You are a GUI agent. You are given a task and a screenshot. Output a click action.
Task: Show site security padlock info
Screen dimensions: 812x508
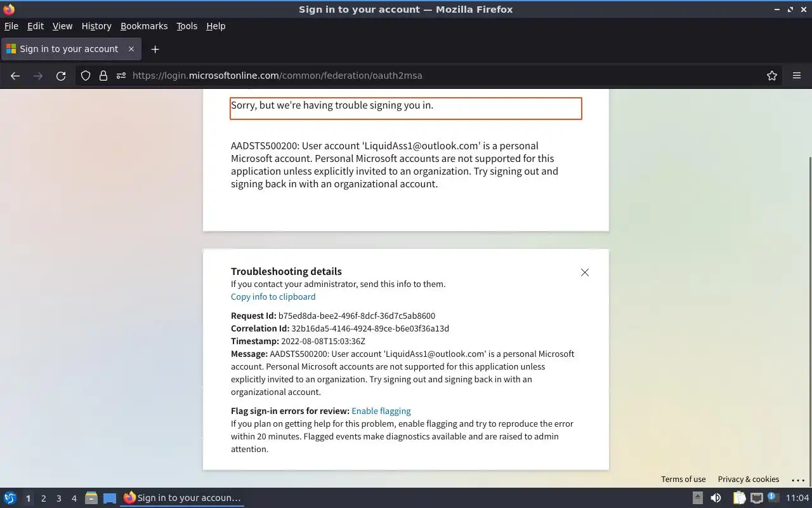pos(103,76)
